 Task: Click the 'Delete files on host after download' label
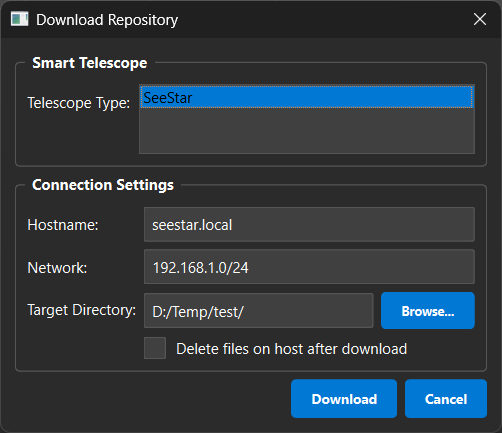coord(291,349)
